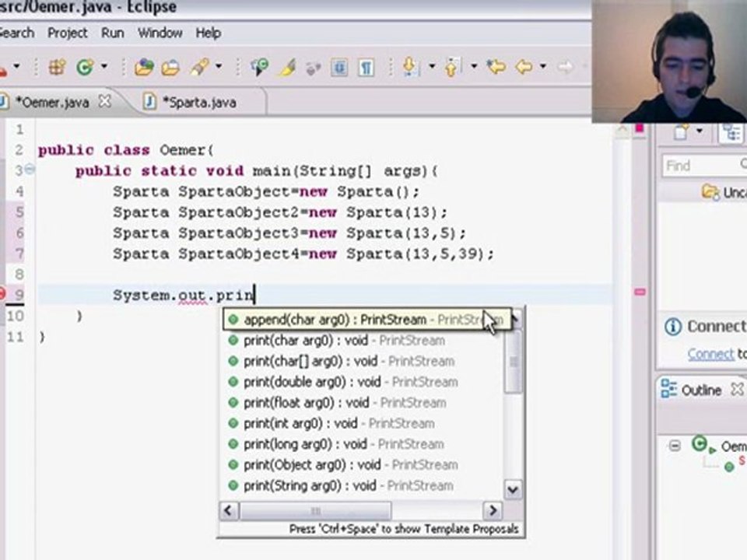This screenshot has width=747, height=560.
Task: Collapse the main method fold marker on line 3
Action: pos(30,169)
